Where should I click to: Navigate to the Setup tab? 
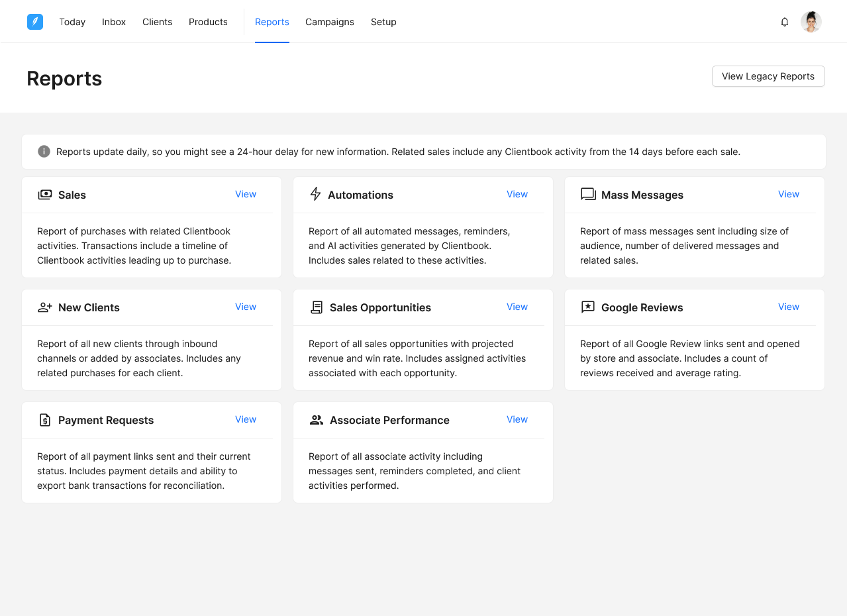coord(383,22)
